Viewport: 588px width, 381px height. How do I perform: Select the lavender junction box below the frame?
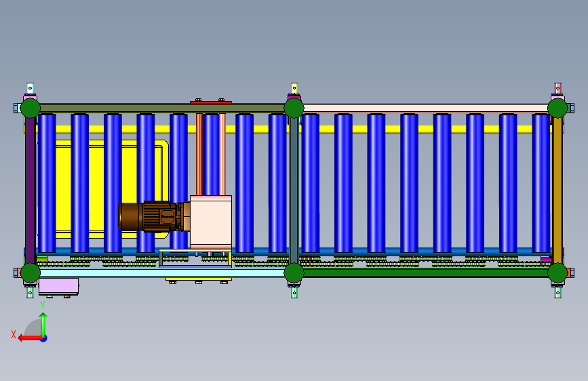(x=58, y=287)
